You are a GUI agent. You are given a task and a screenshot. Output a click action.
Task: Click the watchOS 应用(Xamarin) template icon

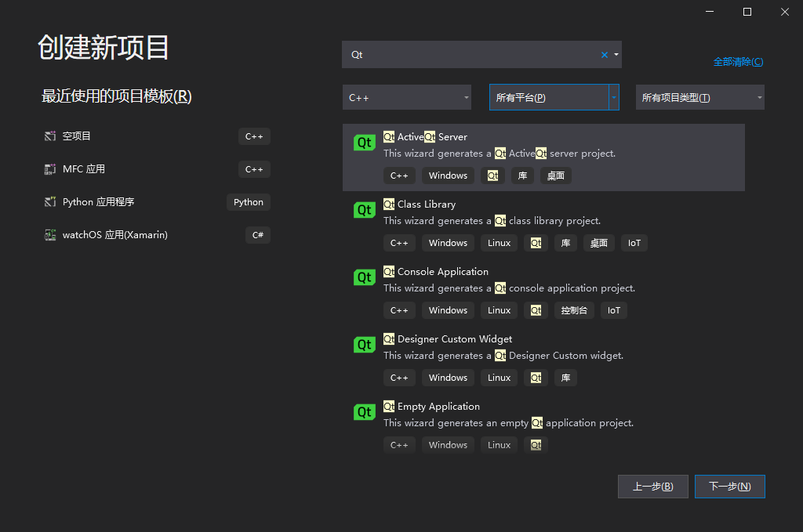(49, 235)
